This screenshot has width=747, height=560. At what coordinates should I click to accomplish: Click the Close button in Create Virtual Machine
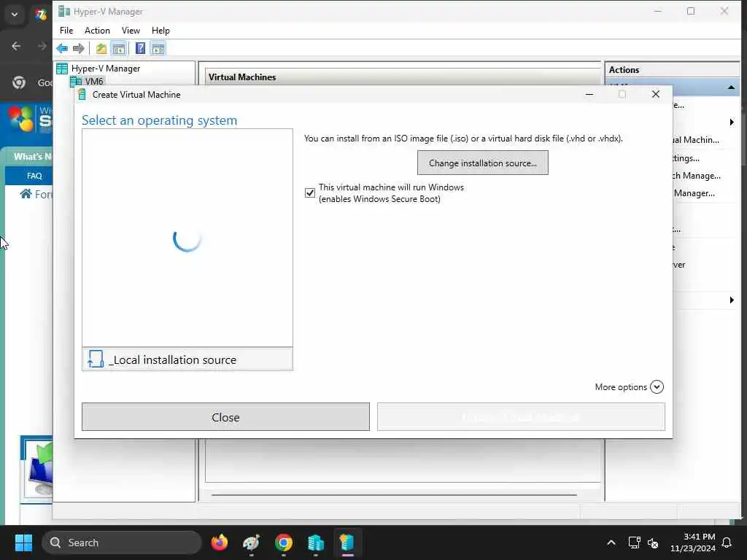coord(225,417)
